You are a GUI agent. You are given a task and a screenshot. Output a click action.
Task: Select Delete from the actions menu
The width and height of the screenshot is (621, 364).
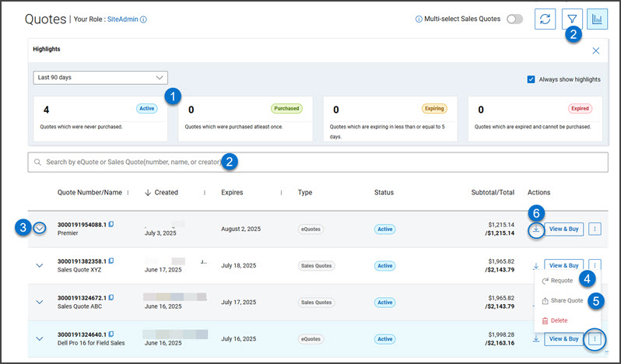(x=558, y=320)
